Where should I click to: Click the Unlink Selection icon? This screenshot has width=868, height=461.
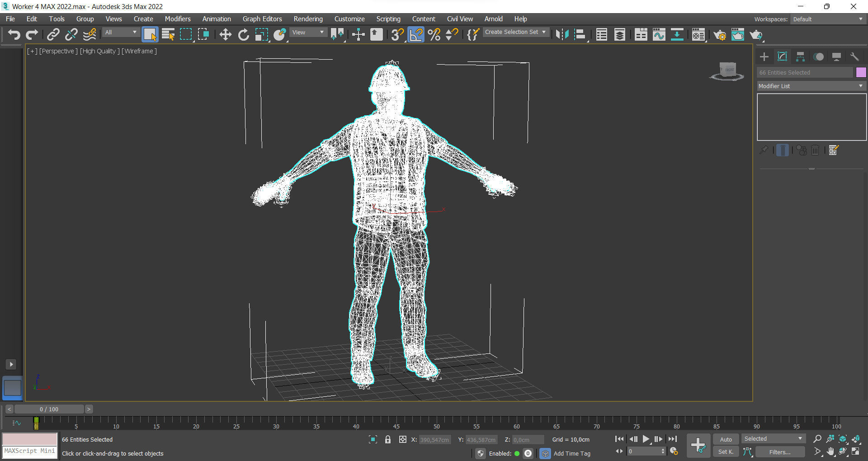[x=71, y=34]
